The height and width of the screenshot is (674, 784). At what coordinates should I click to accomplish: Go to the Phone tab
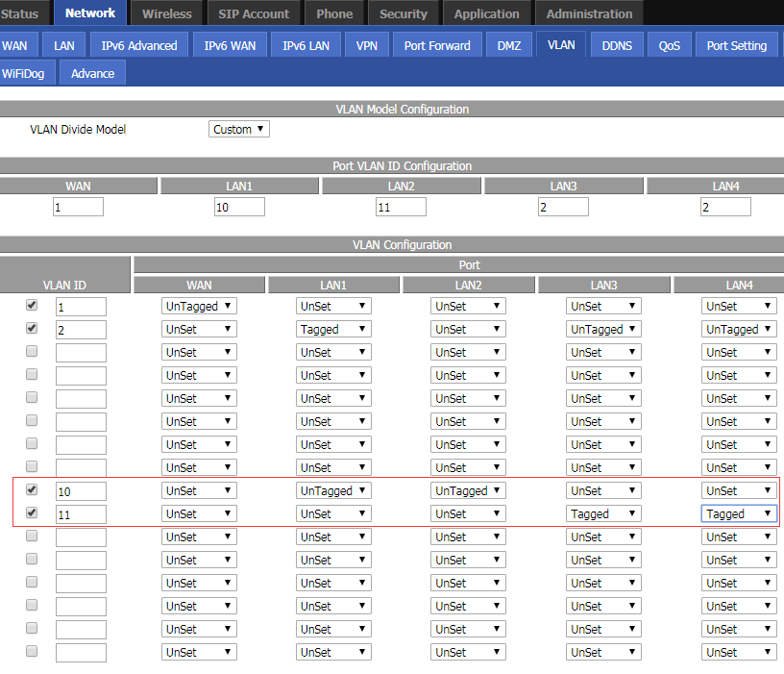click(x=334, y=13)
